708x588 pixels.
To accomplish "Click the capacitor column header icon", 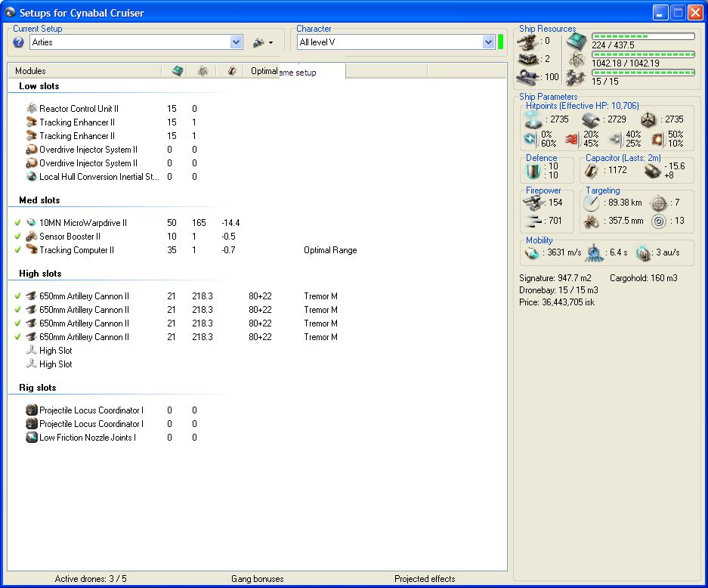I will pyautogui.click(x=232, y=71).
